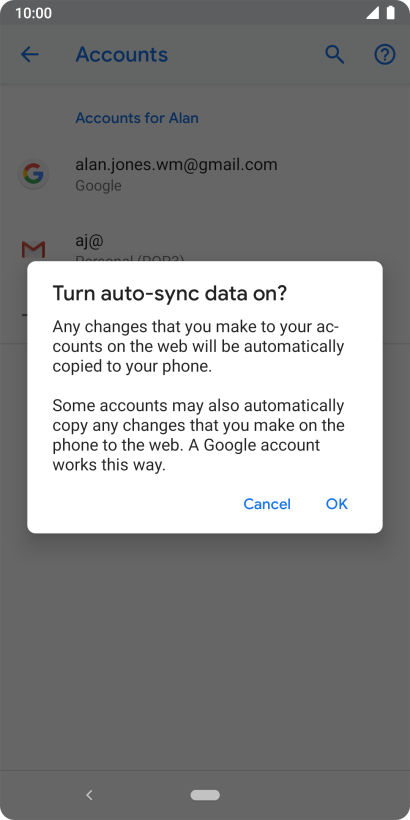Open alan.jones.wm@gmail.com account entry

pyautogui.click(x=205, y=174)
